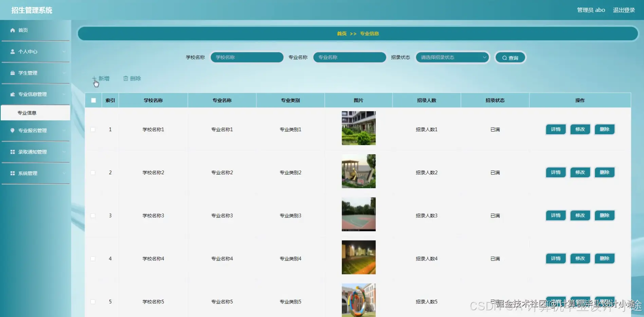Click the grid icon beside 录取通知管理
The width and height of the screenshot is (644, 317).
tap(13, 152)
